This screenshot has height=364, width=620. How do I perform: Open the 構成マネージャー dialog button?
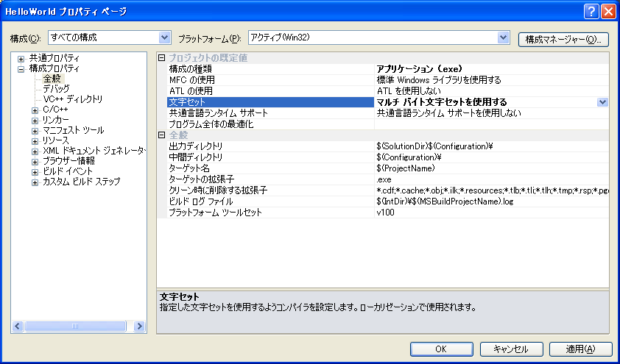pyautogui.click(x=563, y=38)
